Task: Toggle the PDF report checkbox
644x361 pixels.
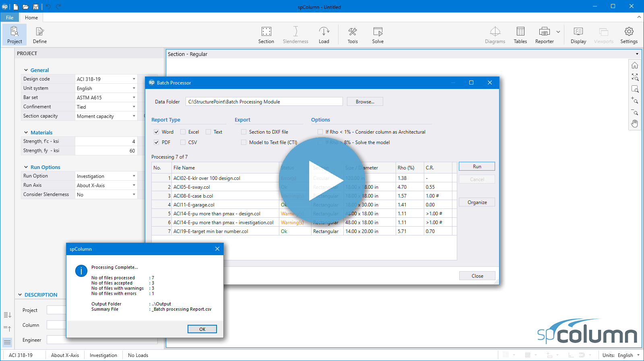Action: tap(156, 142)
